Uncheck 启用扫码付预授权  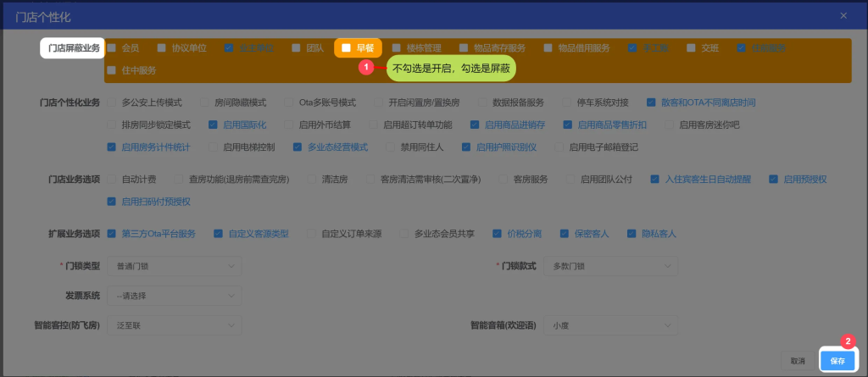[x=112, y=202]
